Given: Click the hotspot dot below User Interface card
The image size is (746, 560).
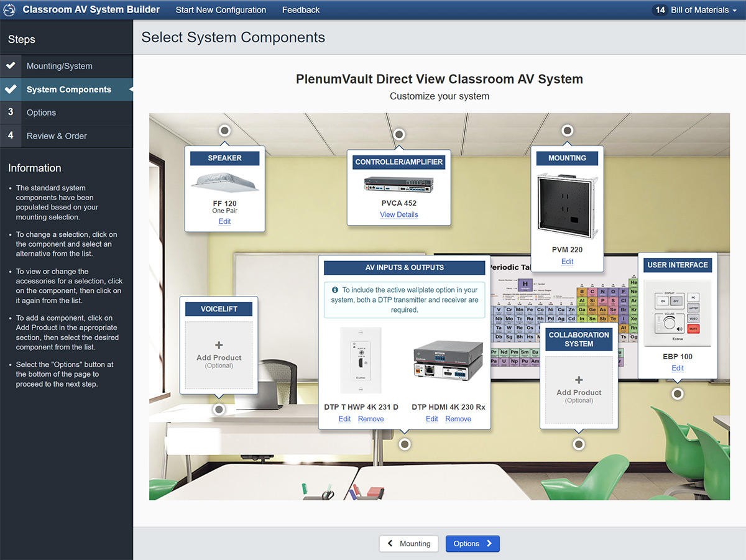Looking at the screenshot, I should [x=678, y=393].
